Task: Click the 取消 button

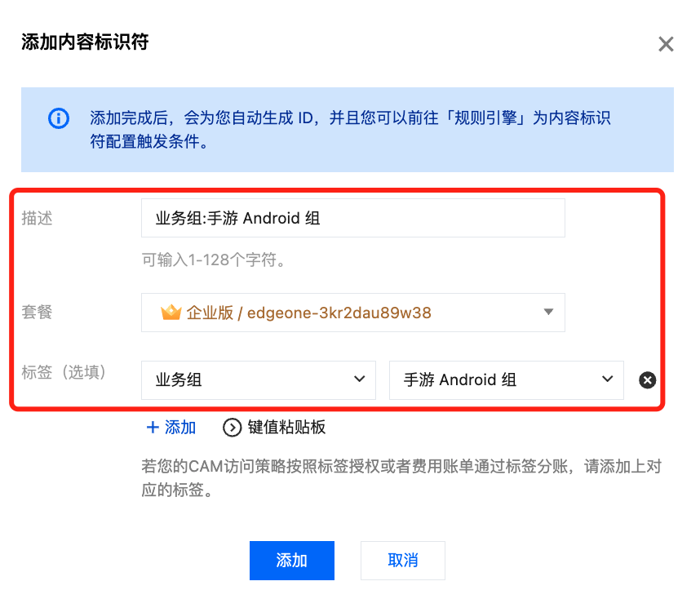Action: [403, 561]
